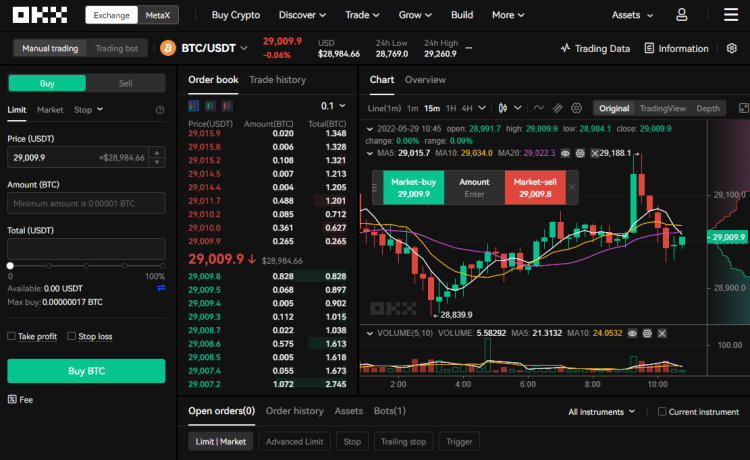This screenshot has width=750, height=460.
Task: Click the amount percentage slider handle
Action: click(10, 265)
